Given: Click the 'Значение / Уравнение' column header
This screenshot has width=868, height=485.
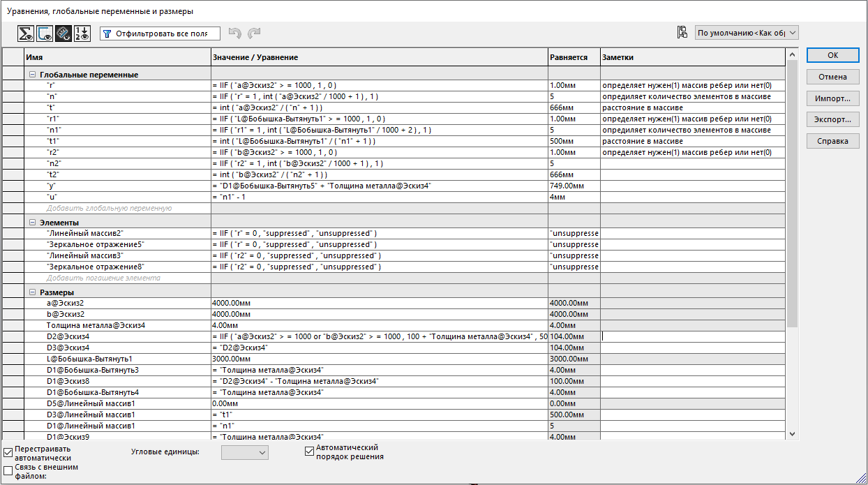Looking at the screenshot, I should 380,57.
